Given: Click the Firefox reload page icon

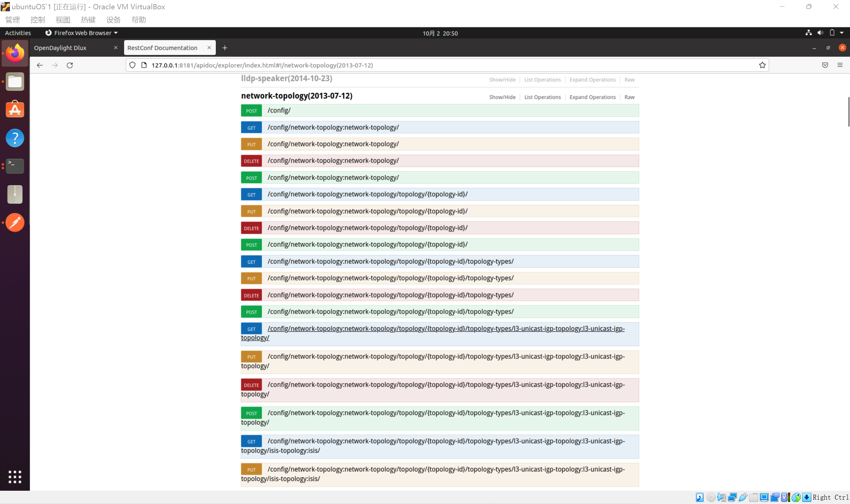Looking at the screenshot, I should click(70, 65).
